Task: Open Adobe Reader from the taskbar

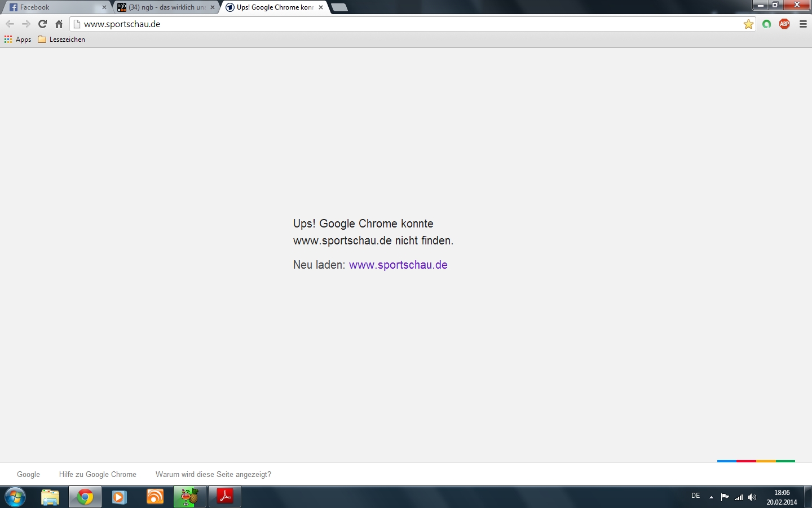Action: (x=225, y=497)
